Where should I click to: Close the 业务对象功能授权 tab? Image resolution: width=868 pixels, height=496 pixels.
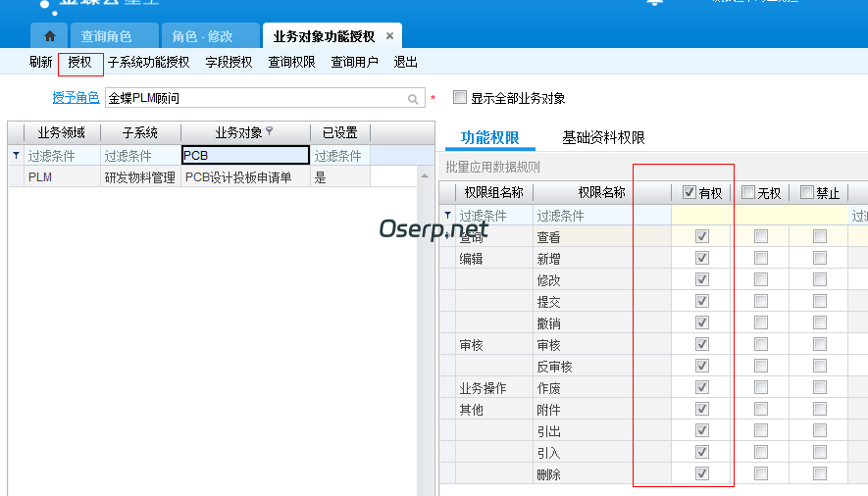(389, 36)
